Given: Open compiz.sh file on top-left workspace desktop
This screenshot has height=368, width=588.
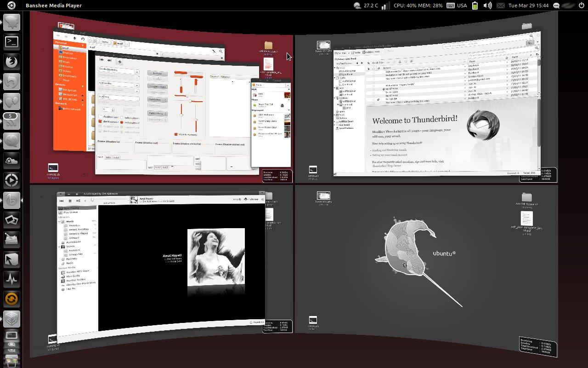Looking at the screenshot, I should (53, 170).
